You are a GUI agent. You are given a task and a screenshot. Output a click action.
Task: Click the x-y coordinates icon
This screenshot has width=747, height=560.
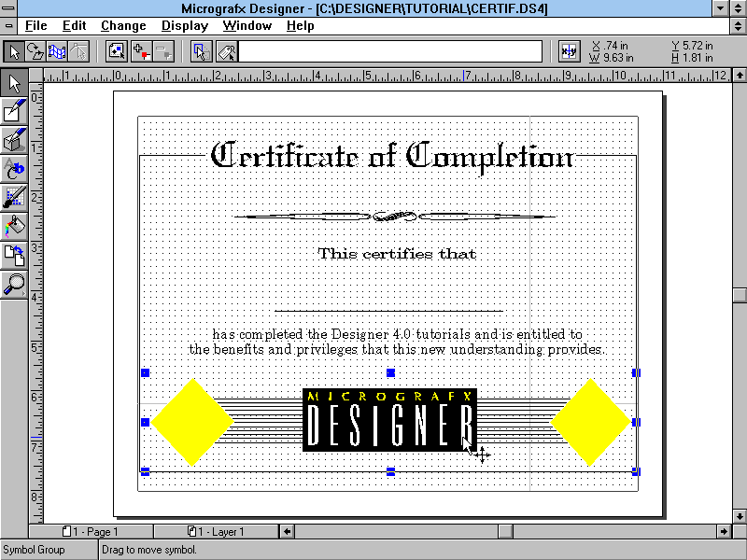pyautogui.click(x=570, y=51)
